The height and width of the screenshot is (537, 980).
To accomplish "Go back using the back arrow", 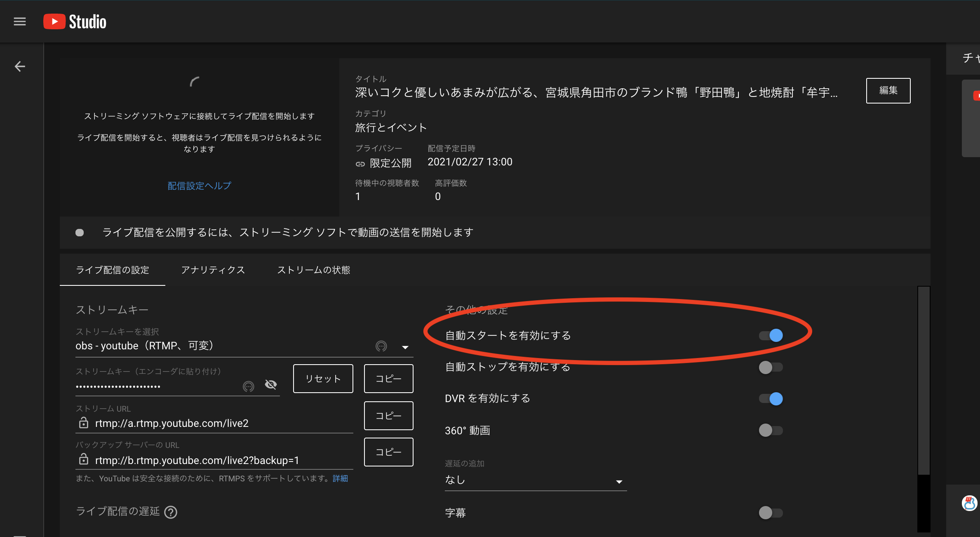I will [x=20, y=66].
